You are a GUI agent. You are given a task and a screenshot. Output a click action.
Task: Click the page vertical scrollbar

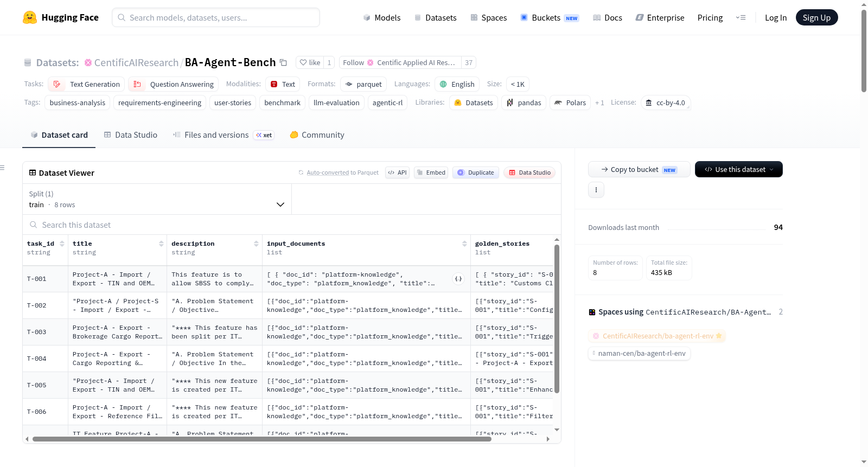(x=864, y=50)
